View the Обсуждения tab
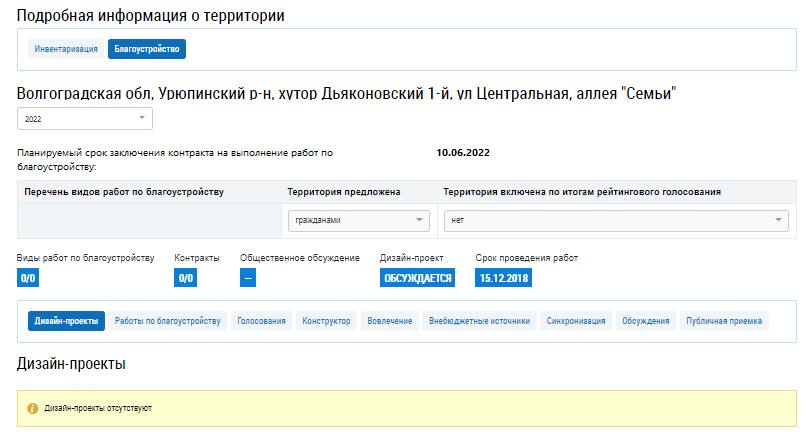The height and width of the screenshot is (440, 806). tap(645, 321)
